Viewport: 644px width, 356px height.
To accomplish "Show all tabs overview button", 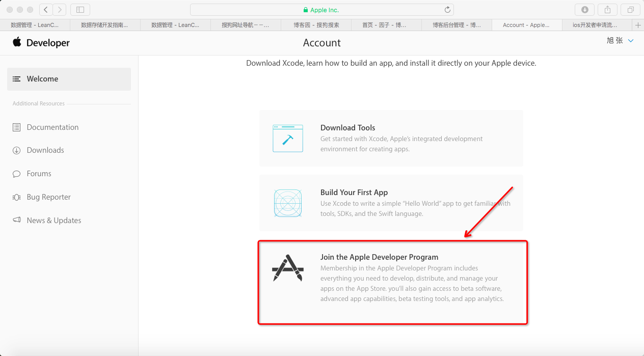I will pyautogui.click(x=630, y=10).
